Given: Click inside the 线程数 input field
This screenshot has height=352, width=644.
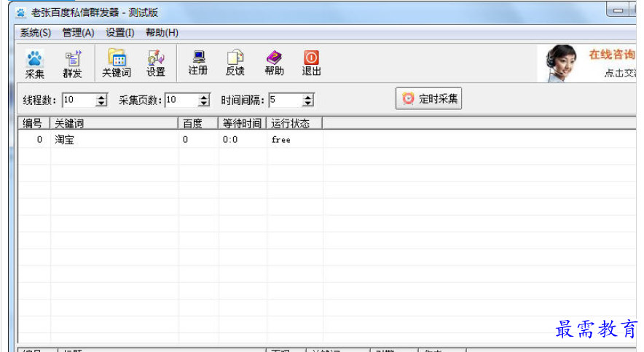Looking at the screenshot, I should coord(79,100).
